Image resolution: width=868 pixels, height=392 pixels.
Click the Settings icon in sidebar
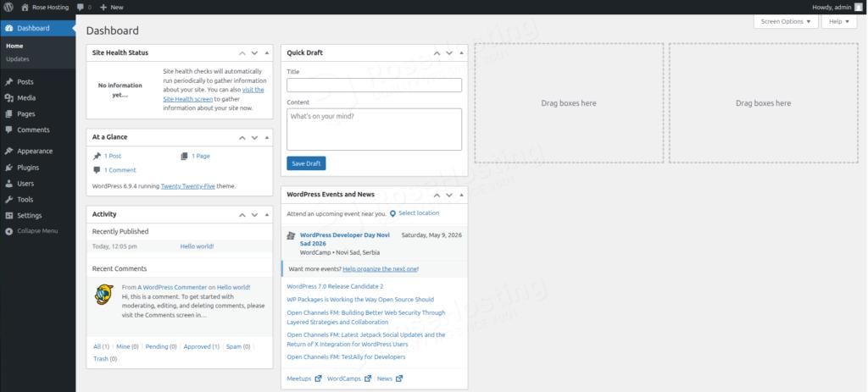[x=8, y=216]
